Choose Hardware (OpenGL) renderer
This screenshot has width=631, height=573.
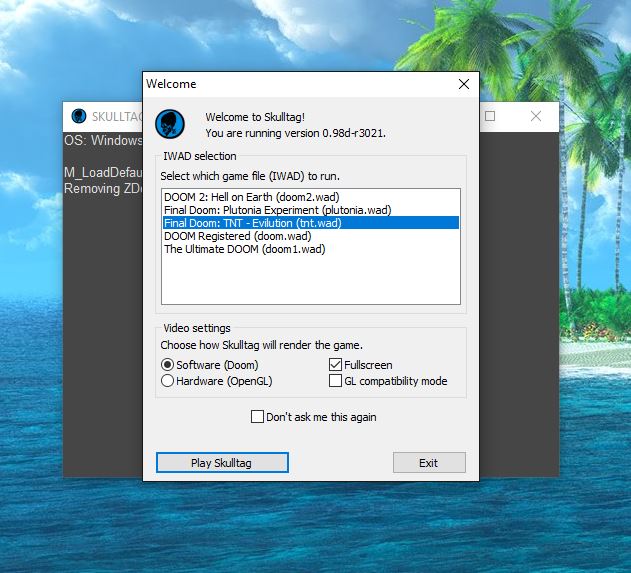[x=217, y=381]
